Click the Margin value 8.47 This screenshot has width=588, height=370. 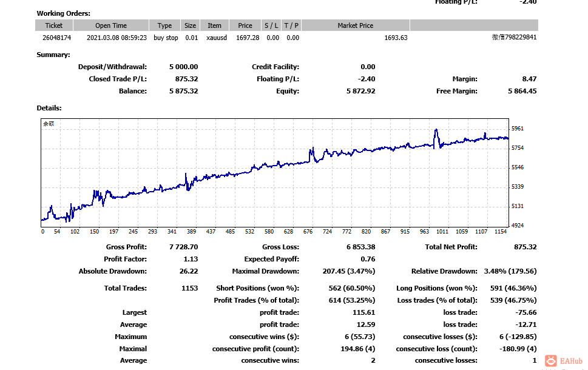529,79
